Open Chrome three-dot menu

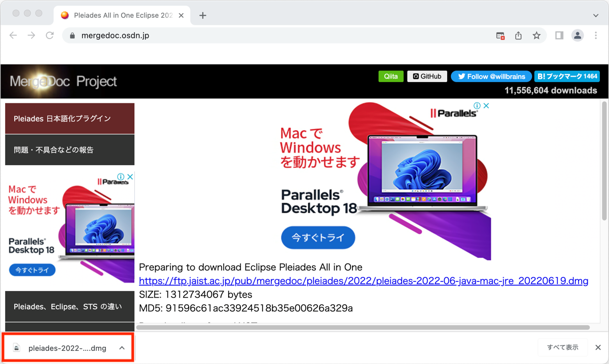coord(596,35)
